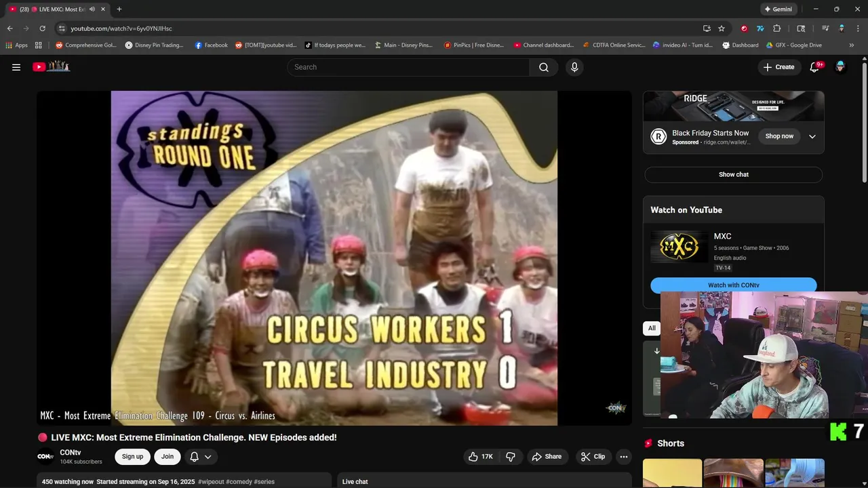Click Show chat button
This screenshot has height=488, width=868.
pos(734,174)
